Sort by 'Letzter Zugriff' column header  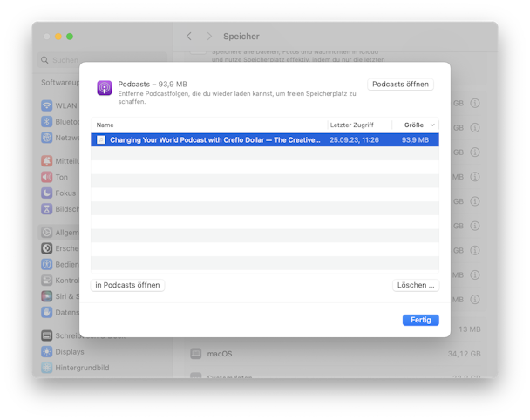coord(351,125)
